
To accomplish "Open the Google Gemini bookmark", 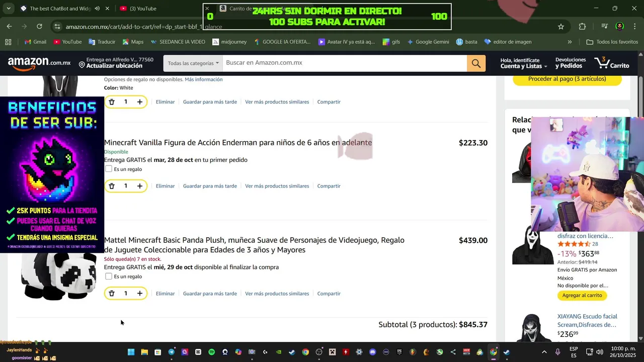I will 428,42.
